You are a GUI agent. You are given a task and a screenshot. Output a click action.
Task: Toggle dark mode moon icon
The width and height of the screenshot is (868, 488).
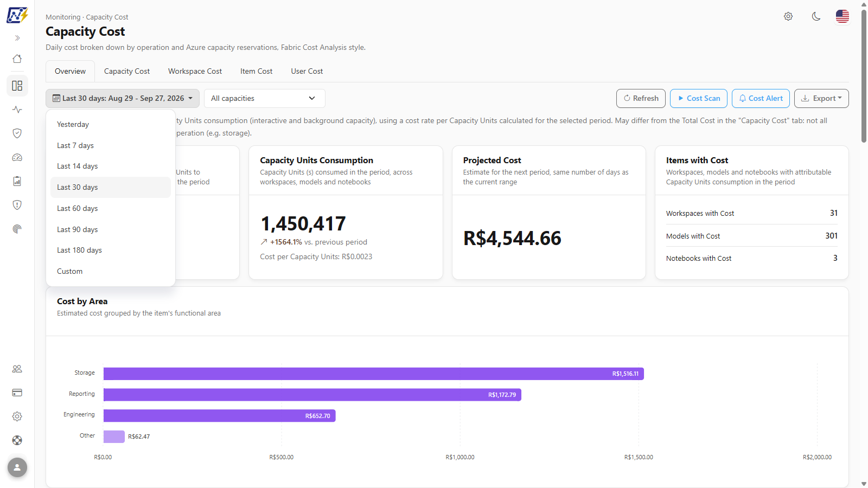coord(816,16)
